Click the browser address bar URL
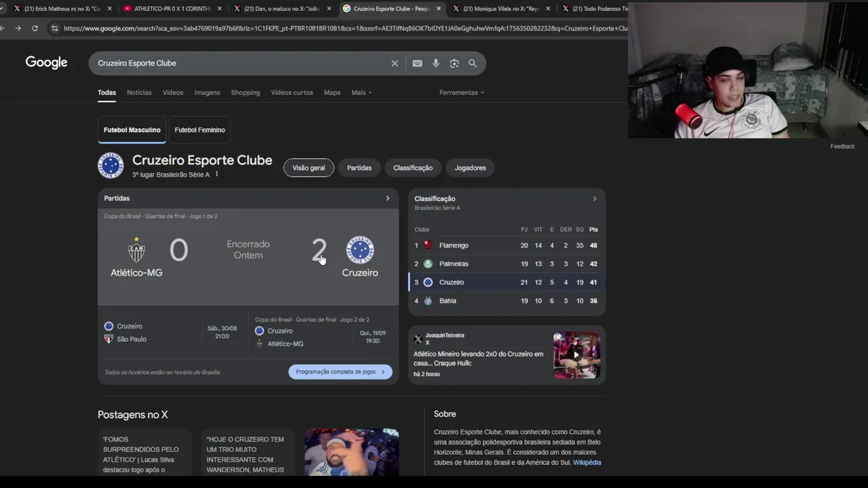Viewport: 868px width, 488px height. tap(344, 28)
